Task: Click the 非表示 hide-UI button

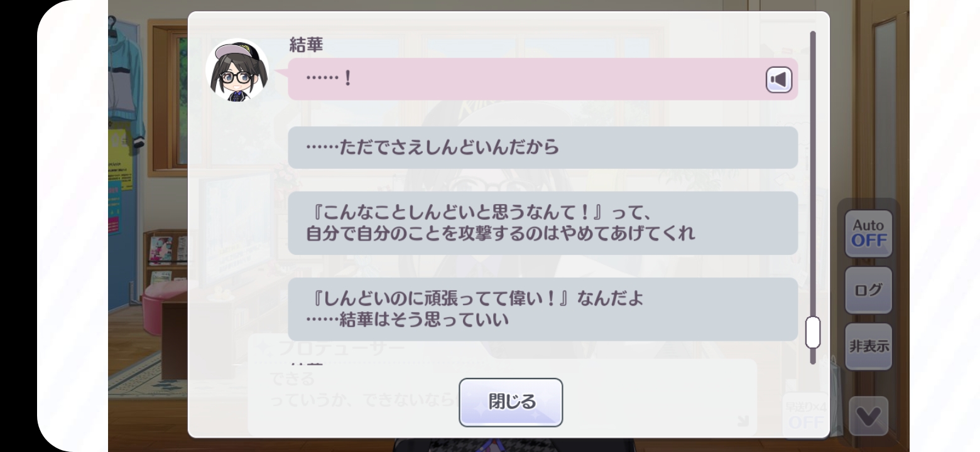Action: [x=868, y=347]
